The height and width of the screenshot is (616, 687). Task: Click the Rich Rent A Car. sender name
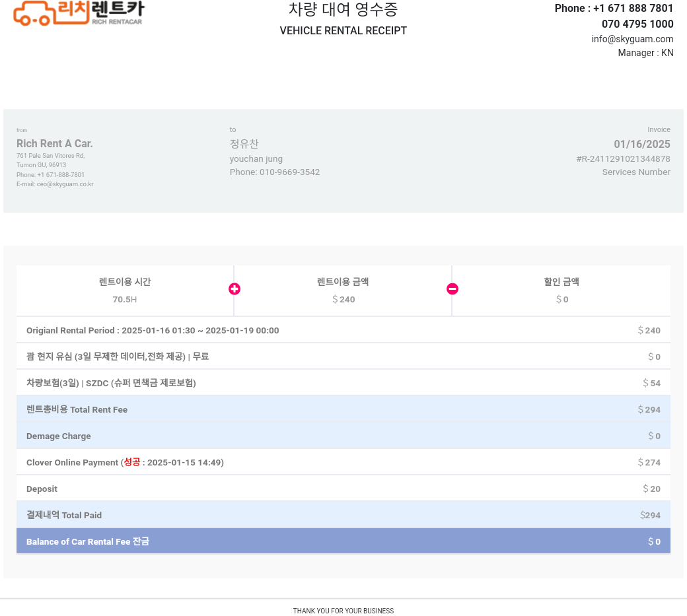pyautogui.click(x=55, y=144)
